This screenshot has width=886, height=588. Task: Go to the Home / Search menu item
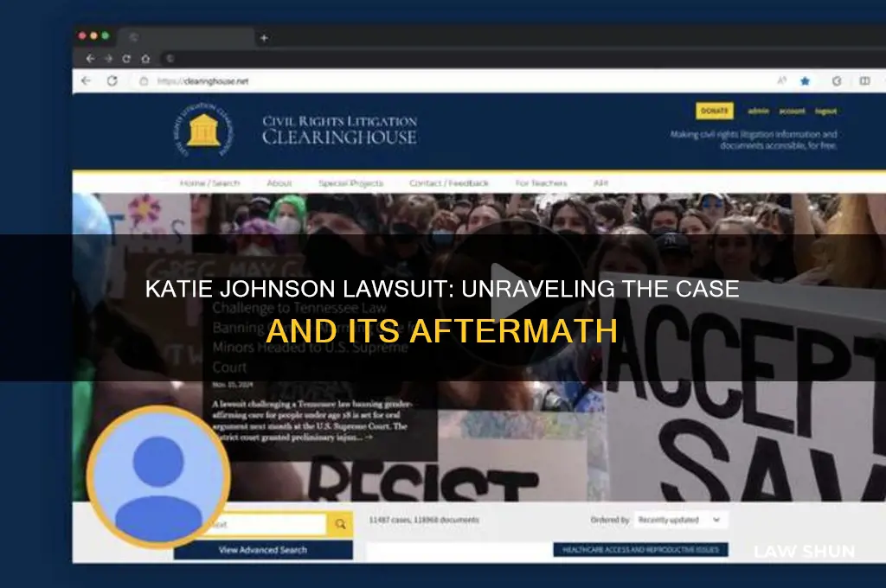(x=209, y=183)
